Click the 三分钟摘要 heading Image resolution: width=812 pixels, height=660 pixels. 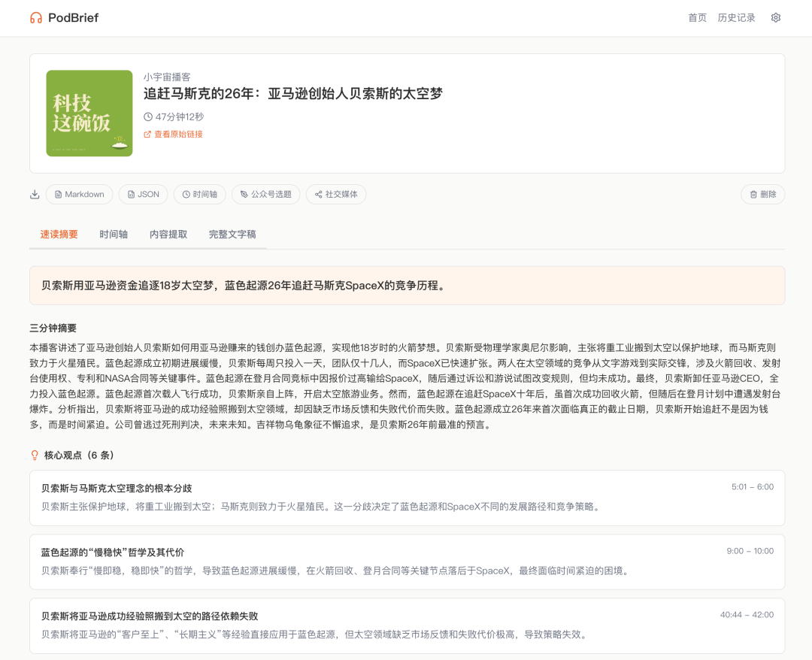53,328
